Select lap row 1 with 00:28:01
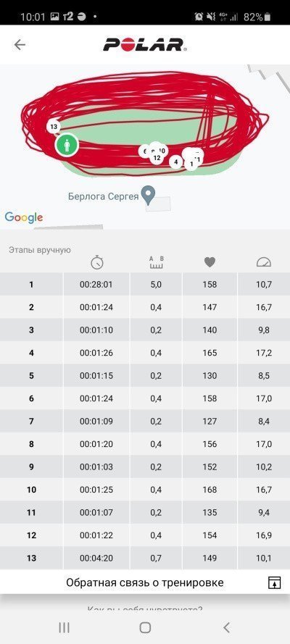Screen dimensions: 290x644 point(145,284)
